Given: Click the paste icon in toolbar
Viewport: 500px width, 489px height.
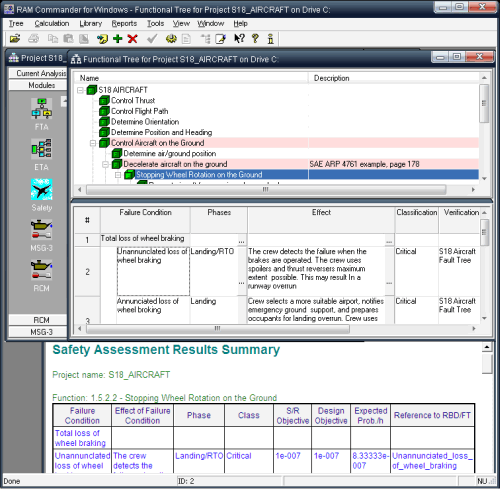Looking at the screenshot, I should [68, 39].
